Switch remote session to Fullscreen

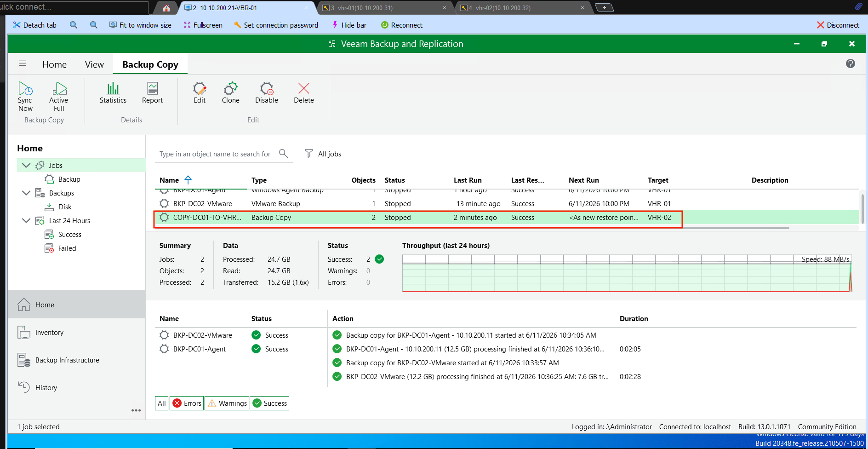tap(203, 25)
